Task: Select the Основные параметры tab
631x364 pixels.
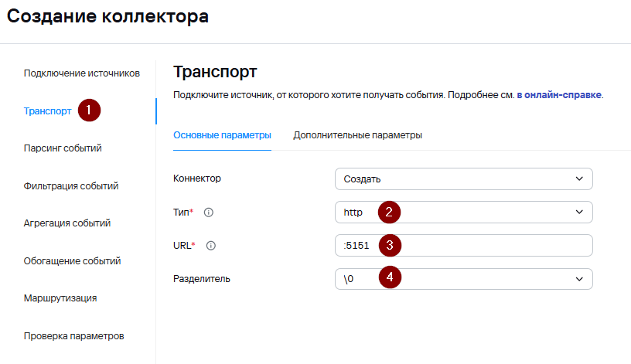Action: pos(222,135)
